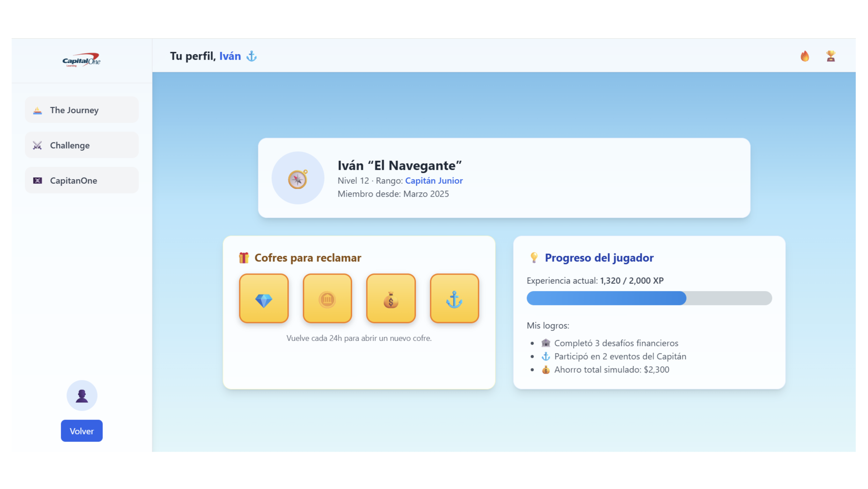This screenshot has width=868, height=489.
Task: Click the Progreso del jugador heading
Action: [599, 258]
